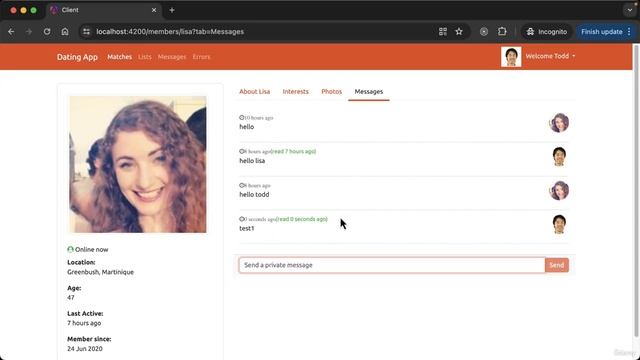Screen dimensions: 640x360
Task: Click the page vertical scrollbar
Action: 636,190
